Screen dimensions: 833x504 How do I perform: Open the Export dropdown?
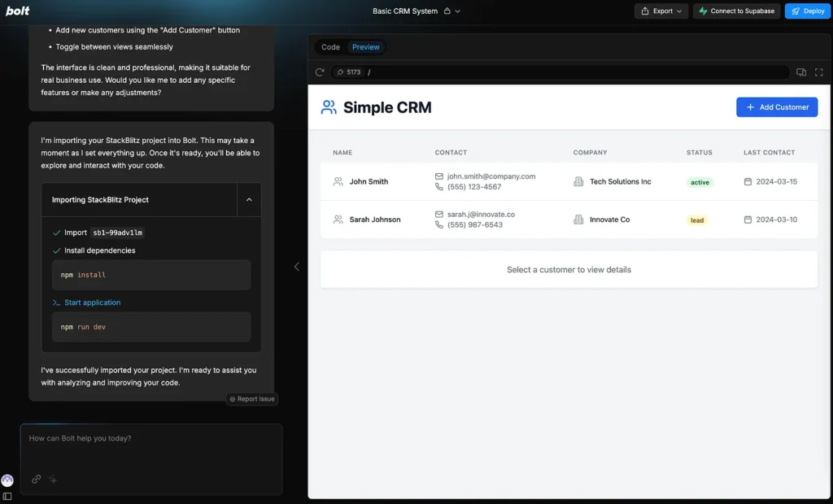[661, 11]
